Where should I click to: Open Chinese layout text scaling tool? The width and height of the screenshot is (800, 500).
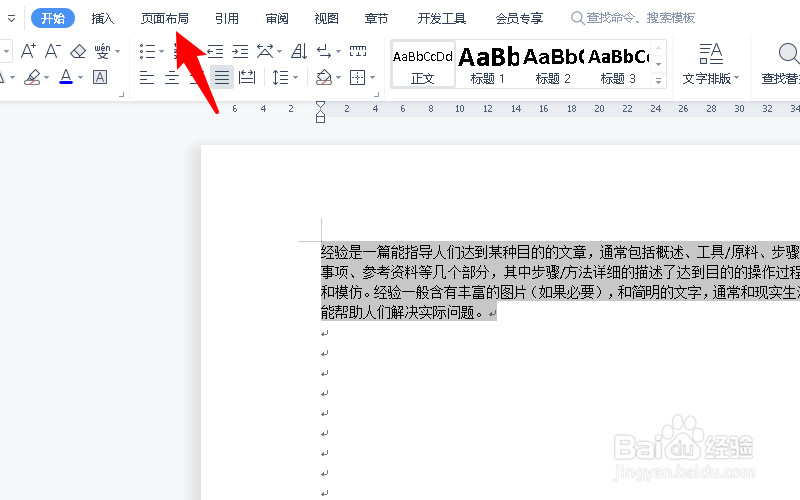tap(265, 51)
